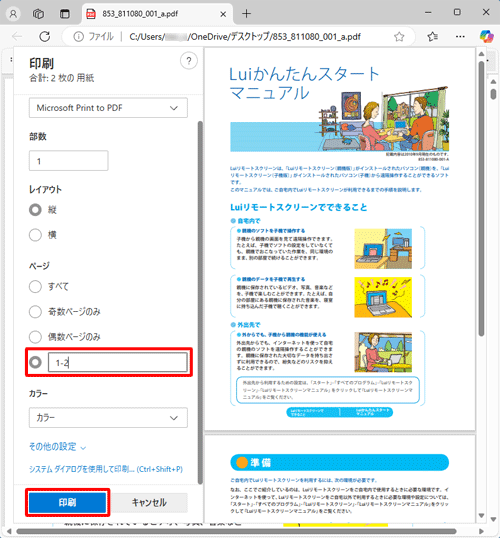The image size is (500, 538).
Task: Select even pages only (偶数ページのみ) radio
Action: coord(35,337)
